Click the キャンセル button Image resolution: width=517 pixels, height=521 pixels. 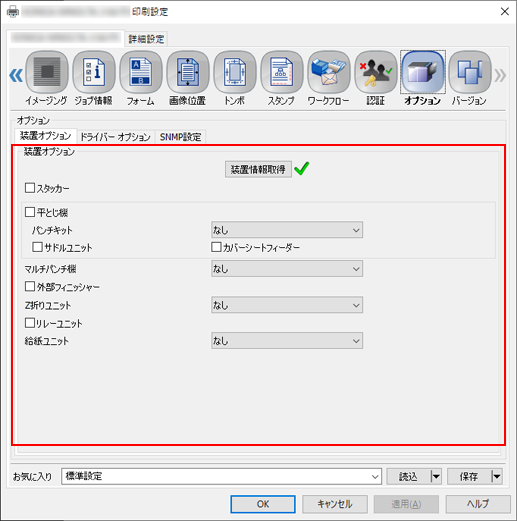pos(335,504)
